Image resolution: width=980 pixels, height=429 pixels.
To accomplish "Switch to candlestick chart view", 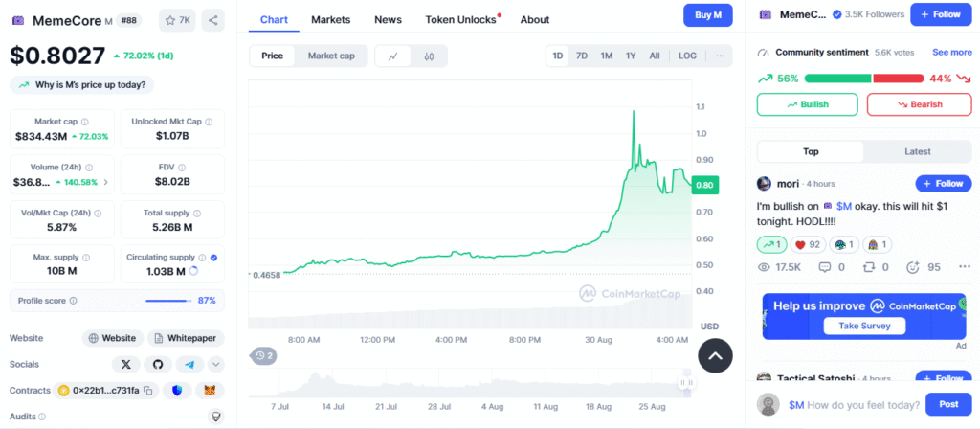I will (x=429, y=56).
